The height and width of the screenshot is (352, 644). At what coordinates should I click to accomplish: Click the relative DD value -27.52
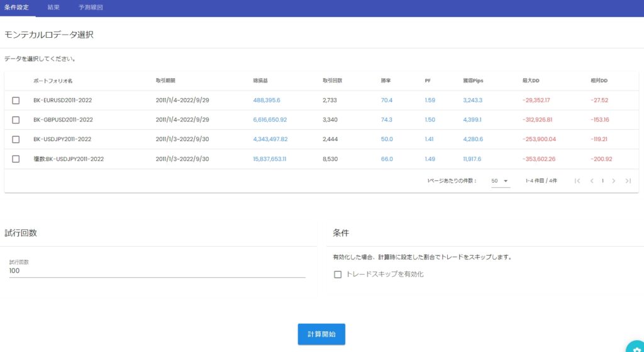[x=599, y=100]
